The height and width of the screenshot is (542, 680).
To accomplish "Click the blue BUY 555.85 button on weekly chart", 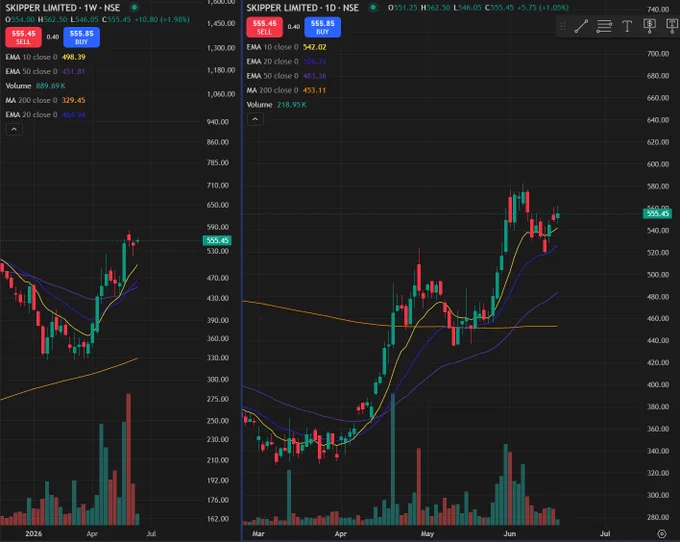I will (82, 37).
